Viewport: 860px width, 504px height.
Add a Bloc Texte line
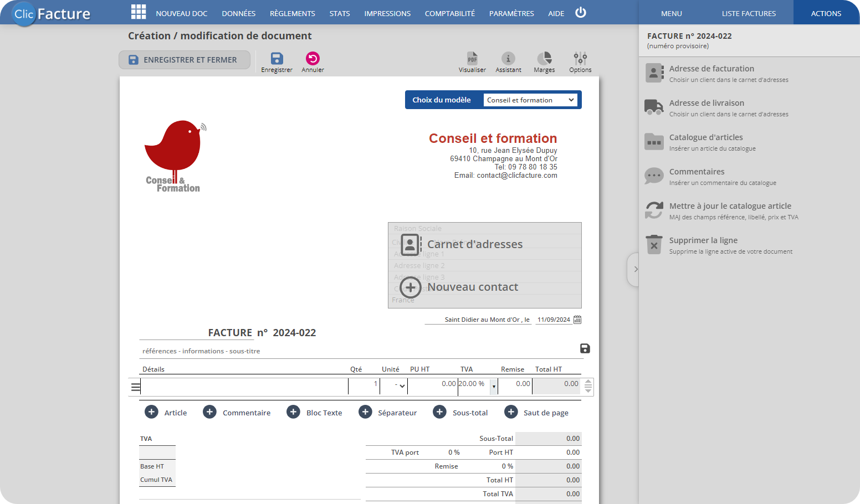pyautogui.click(x=314, y=412)
